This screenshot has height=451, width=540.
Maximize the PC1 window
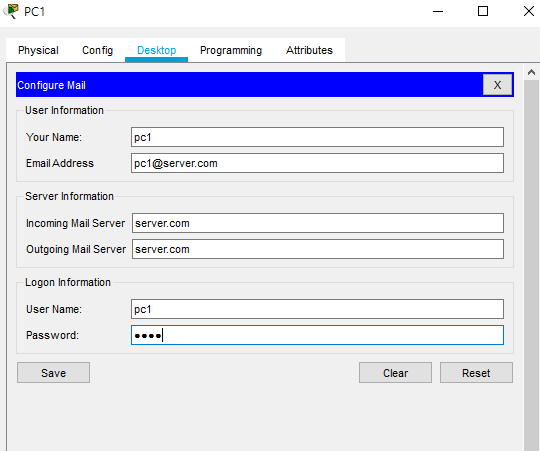pyautogui.click(x=483, y=11)
